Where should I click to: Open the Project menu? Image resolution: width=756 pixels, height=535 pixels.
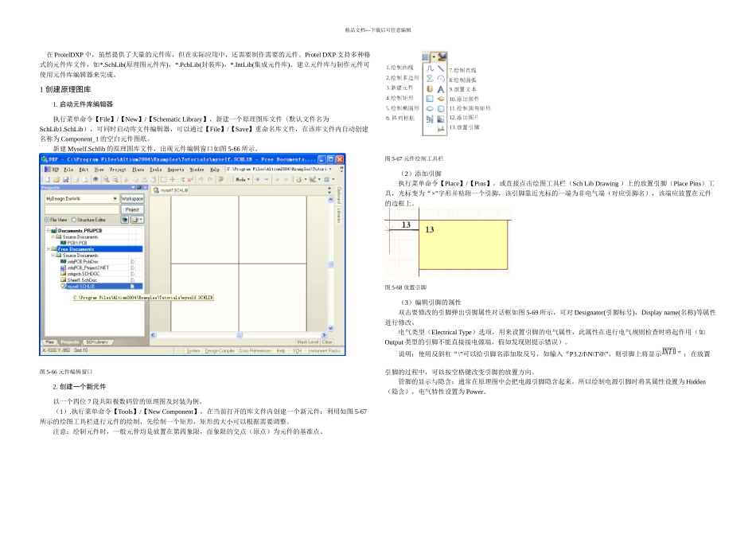tap(118, 170)
